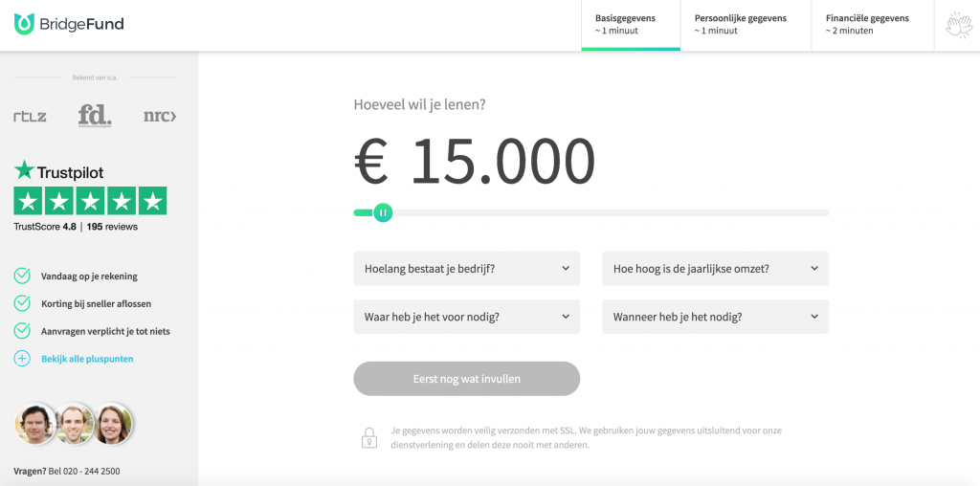Expand the Wanneer heb je het nodig dropdown
Image resolution: width=980 pixels, height=486 pixels.
716,317
